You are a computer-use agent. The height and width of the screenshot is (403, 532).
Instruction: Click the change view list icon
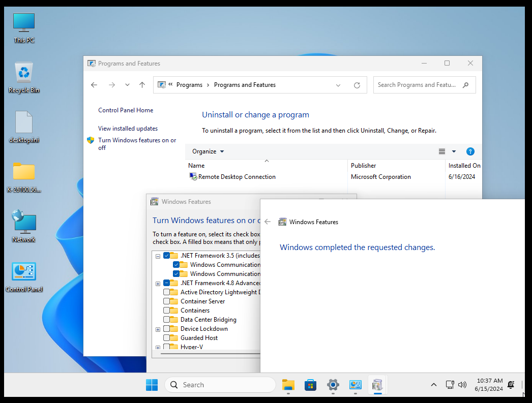click(442, 151)
